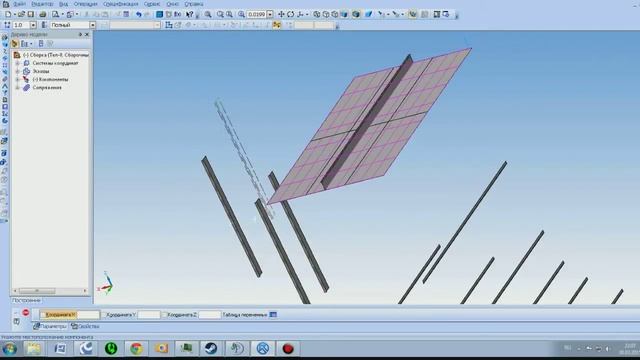Click the red Stop command button
Screen dimensions: 640x360
(25, 313)
